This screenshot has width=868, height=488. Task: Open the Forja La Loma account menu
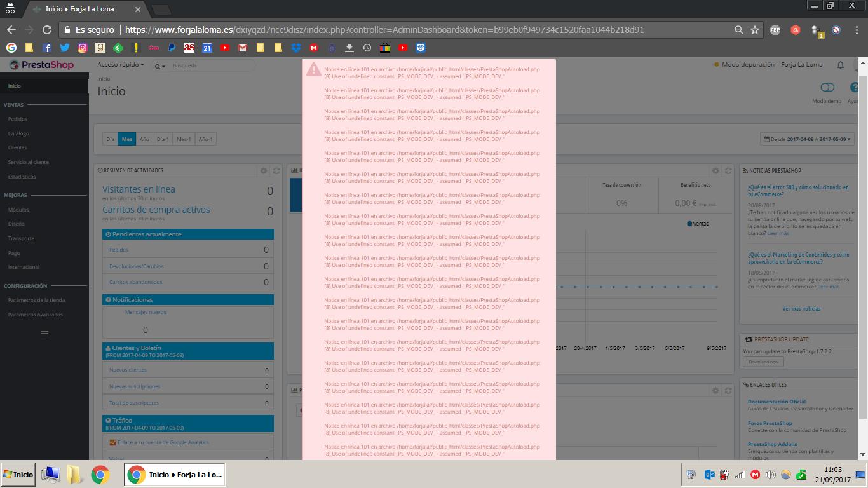801,65
